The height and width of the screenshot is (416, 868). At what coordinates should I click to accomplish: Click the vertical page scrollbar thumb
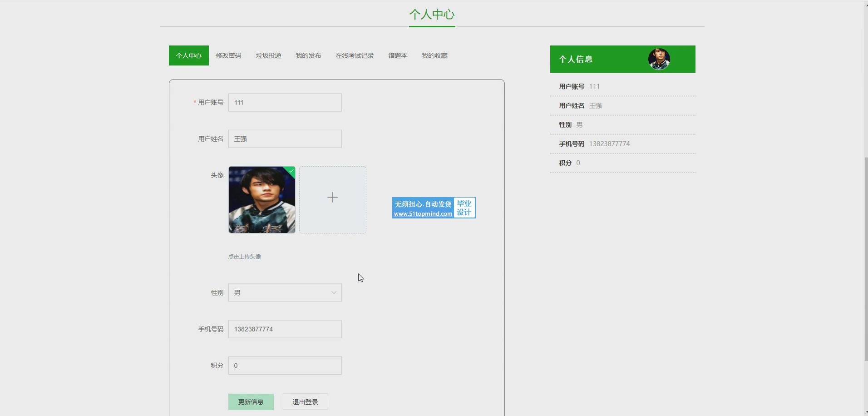(x=866, y=259)
